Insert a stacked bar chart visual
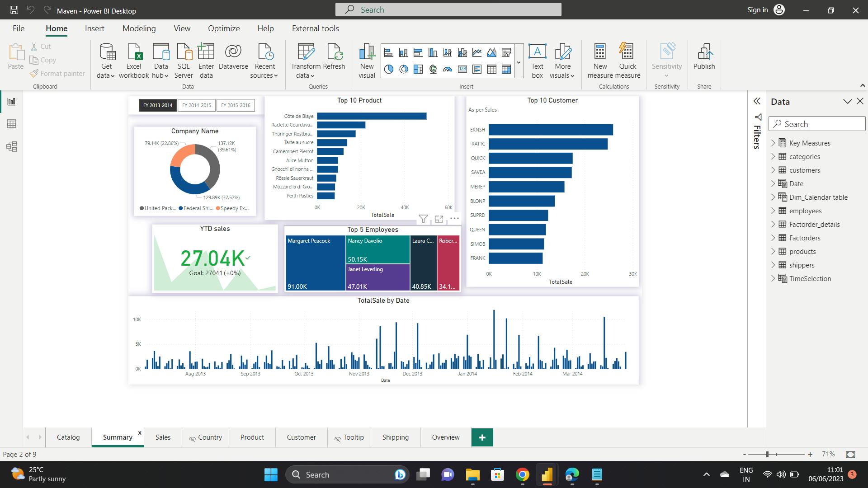 click(388, 53)
